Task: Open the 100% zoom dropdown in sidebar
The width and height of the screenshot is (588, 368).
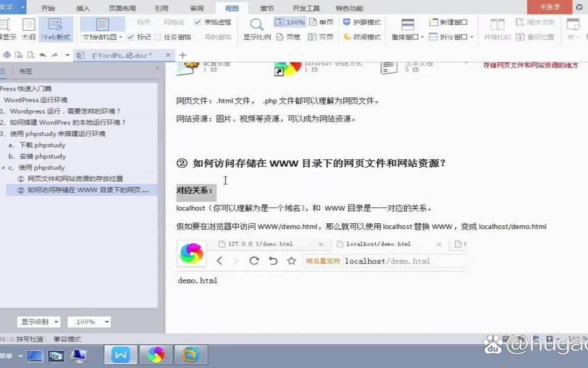Action: (89, 322)
